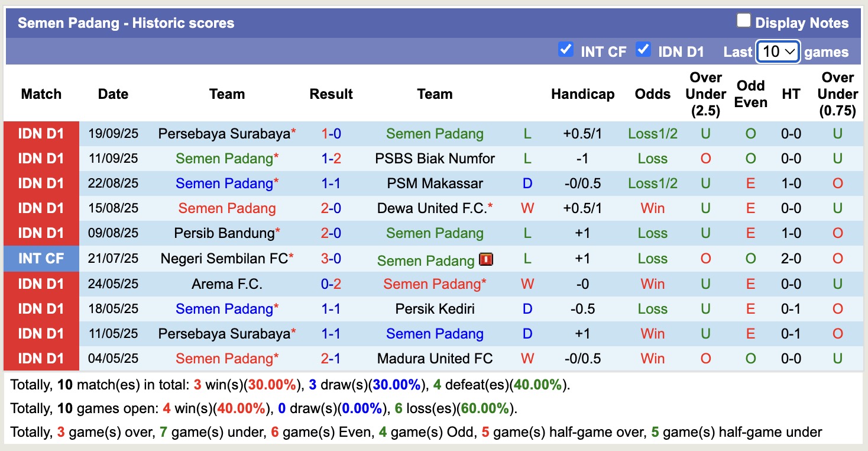
Task: Select the INT CF league label
Action: click(41, 259)
